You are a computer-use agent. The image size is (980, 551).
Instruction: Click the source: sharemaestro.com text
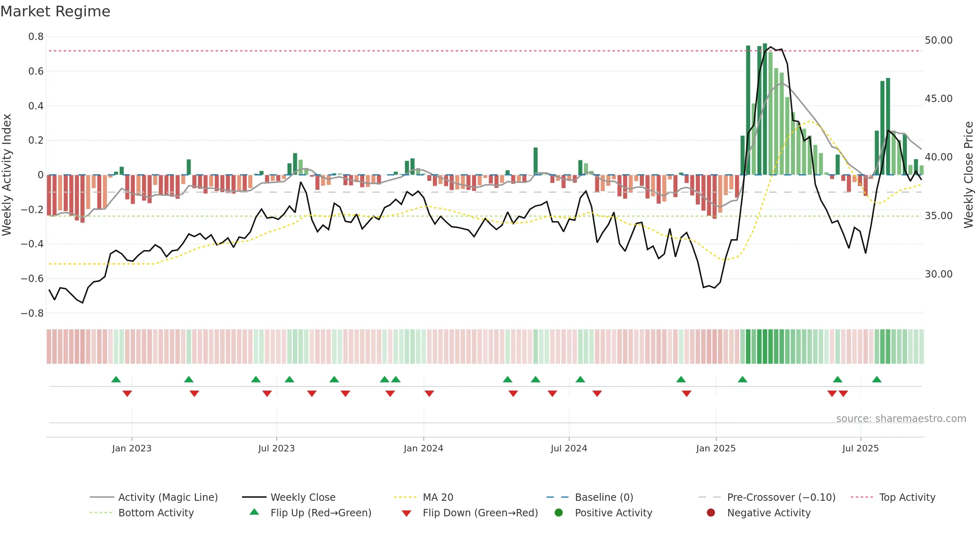[x=901, y=418]
